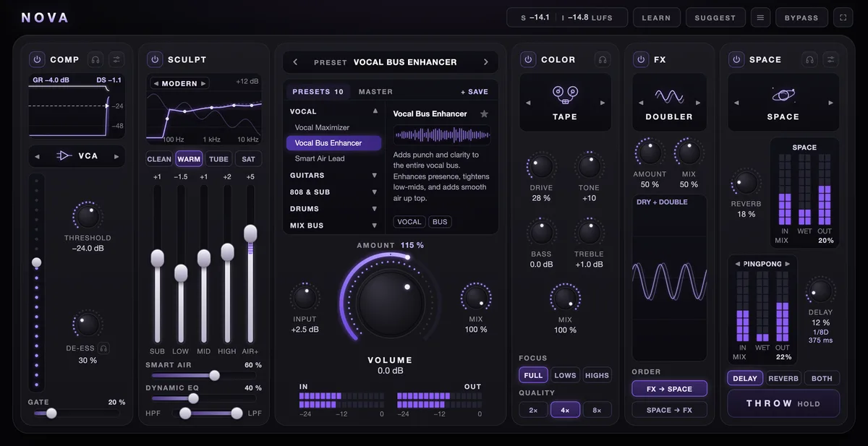Click the fullscreen expand icon
This screenshot has height=446, width=868.
click(843, 17)
